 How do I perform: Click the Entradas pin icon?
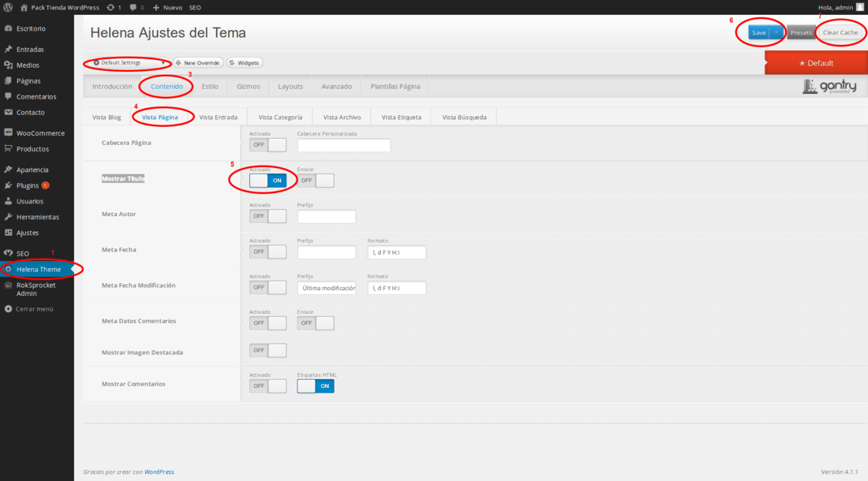[x=9, y=49]
